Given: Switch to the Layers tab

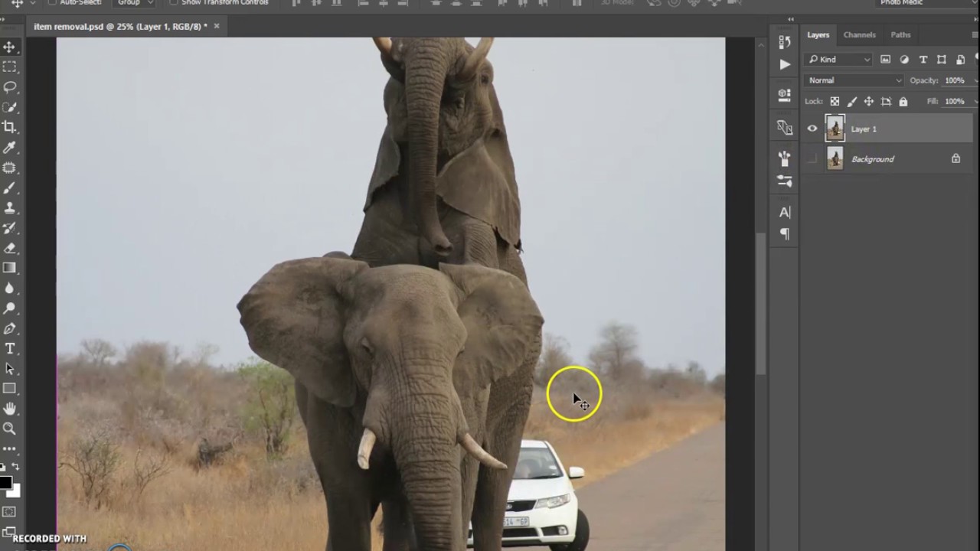Looking at the screenshot, I should (x=818, y=34).
